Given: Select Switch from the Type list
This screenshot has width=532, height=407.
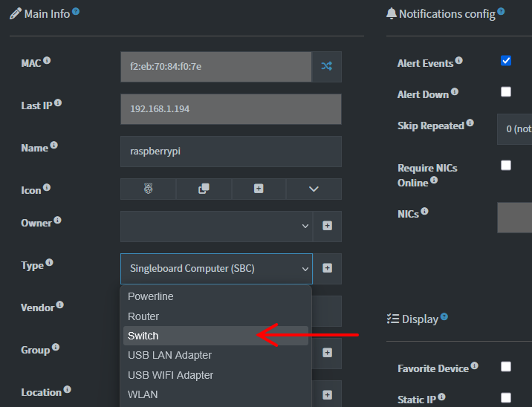Looking at the screenshot, I should click(x=143, y=336).
